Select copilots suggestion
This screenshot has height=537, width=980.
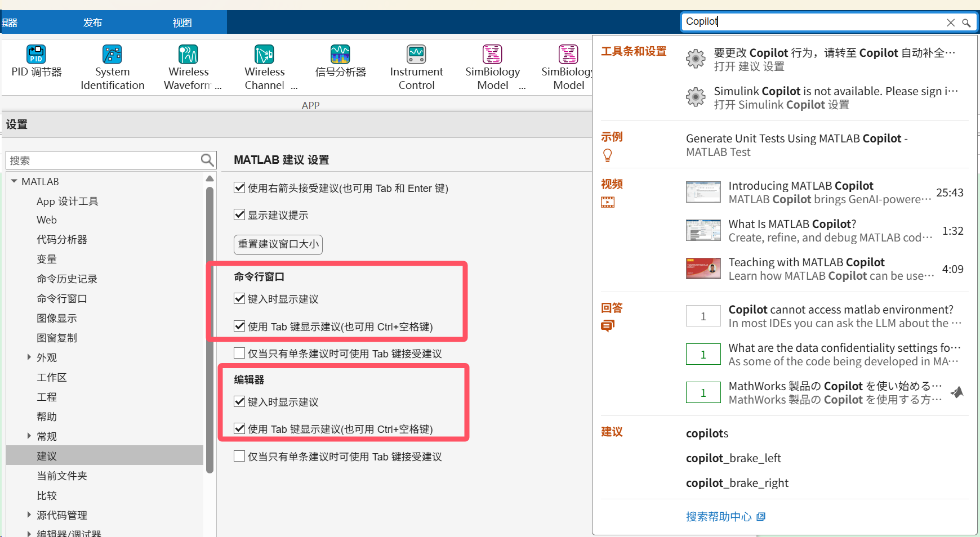pos(707,433)
